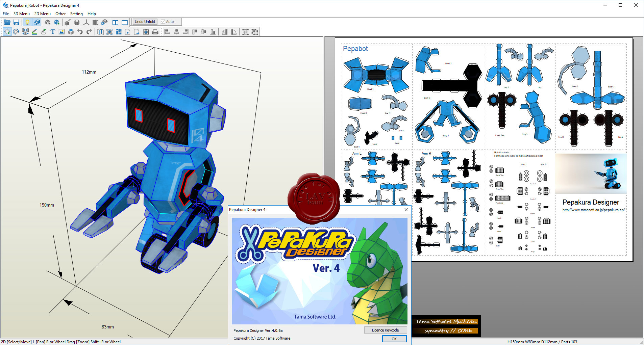Activate the Select/Move parts tool

coord(7,32)
